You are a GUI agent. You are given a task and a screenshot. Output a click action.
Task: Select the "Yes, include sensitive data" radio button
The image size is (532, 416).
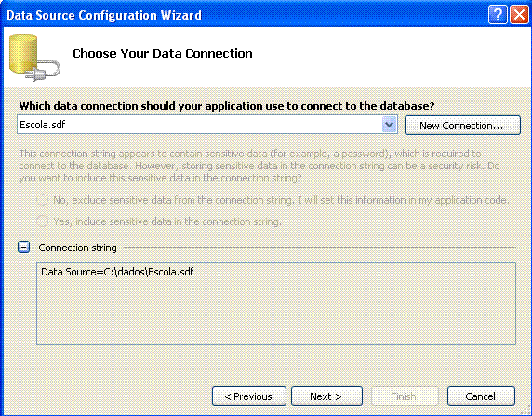click(42, 221)
